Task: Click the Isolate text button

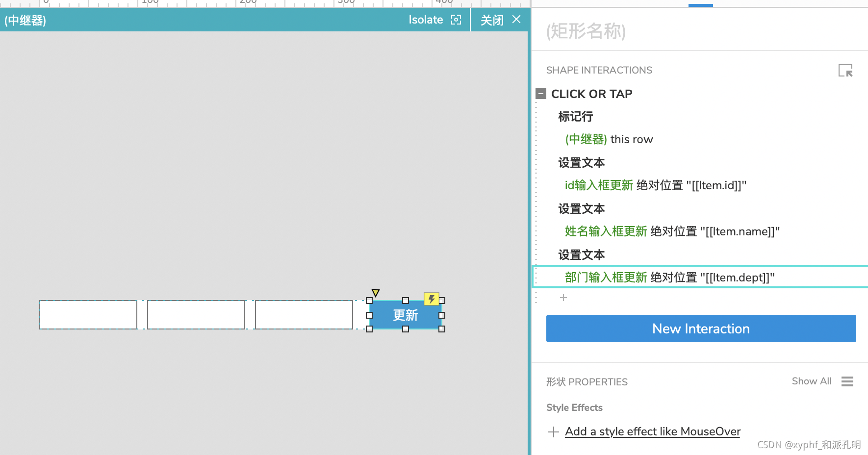Action: pyautogui.click(x=426, y=20)
